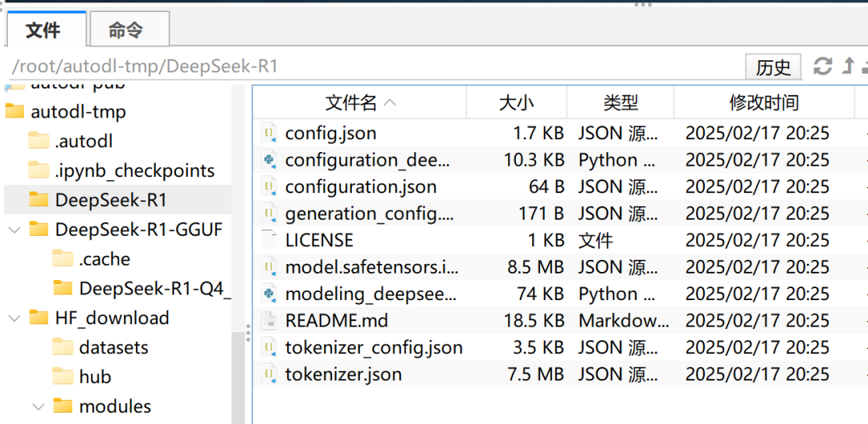Select the DeepSeek-R1-Q4_ folder icon

[63, 288]
